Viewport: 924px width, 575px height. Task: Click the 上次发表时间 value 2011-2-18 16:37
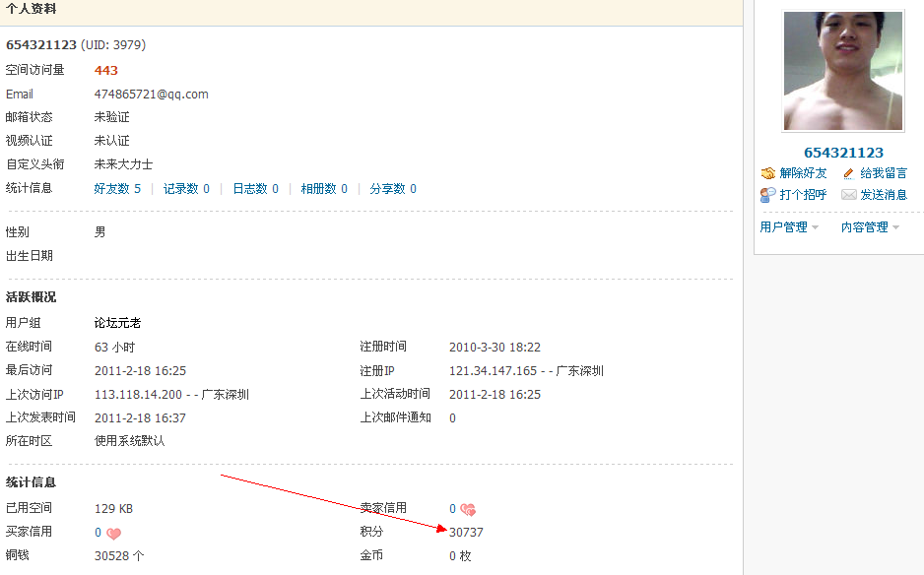tap(140, 417)
